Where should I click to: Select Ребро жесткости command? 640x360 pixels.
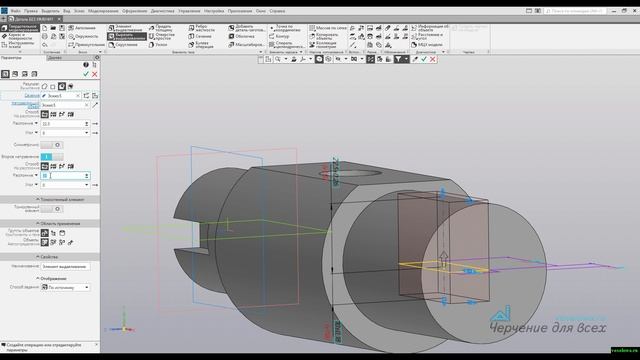202,28
